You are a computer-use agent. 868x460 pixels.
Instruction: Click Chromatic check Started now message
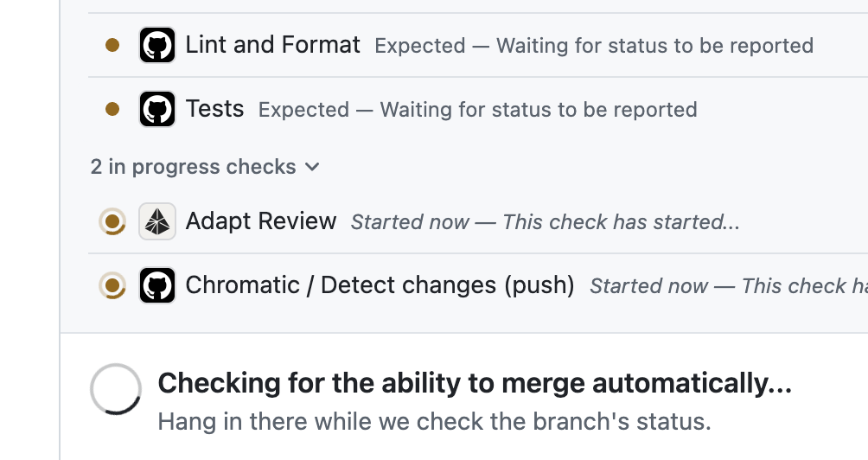coord(729,286)
